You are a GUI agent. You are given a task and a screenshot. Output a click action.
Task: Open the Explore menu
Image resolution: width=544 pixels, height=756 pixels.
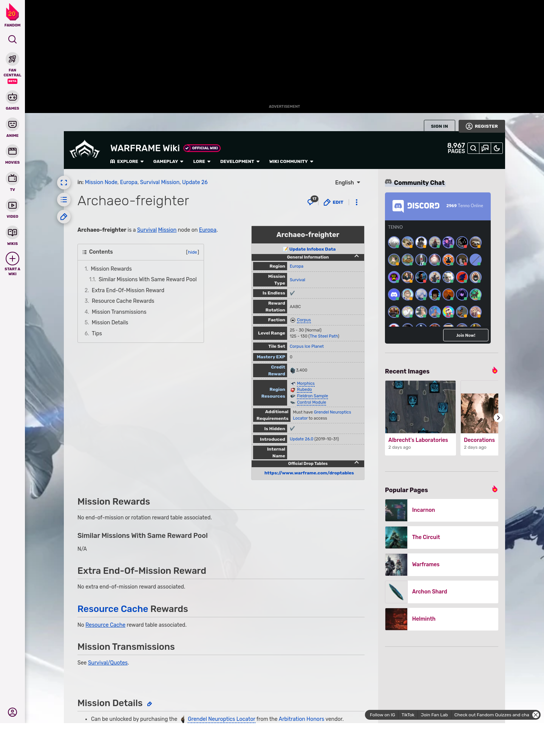pyautogui.click(x=127, y=161)
